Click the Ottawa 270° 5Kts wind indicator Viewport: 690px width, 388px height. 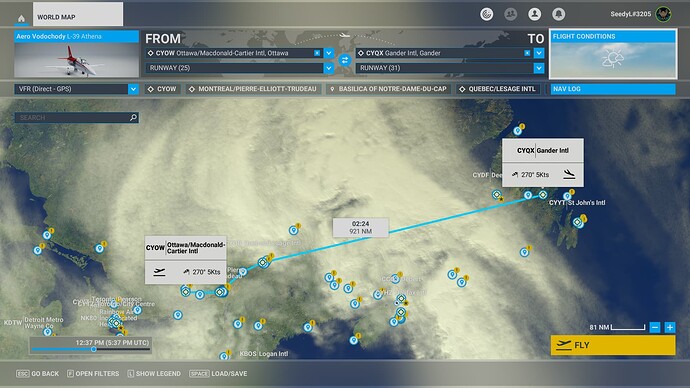click(x=202, y=272)
